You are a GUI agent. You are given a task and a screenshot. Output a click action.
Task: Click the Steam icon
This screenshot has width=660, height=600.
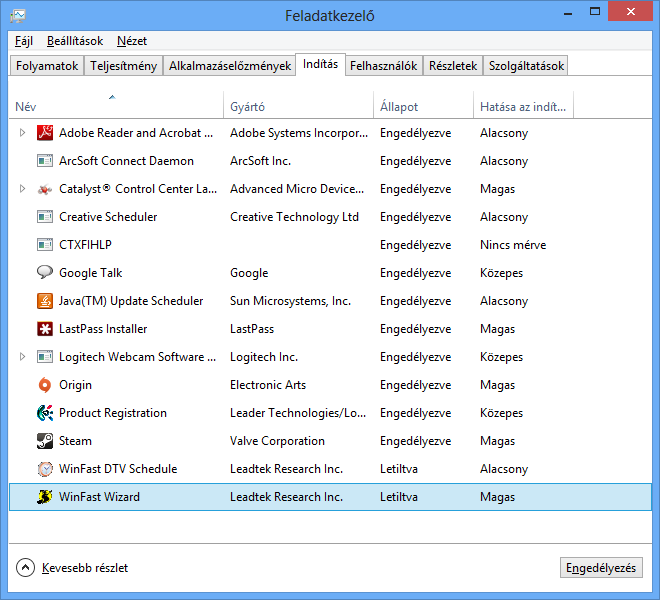tap(45, 441)
